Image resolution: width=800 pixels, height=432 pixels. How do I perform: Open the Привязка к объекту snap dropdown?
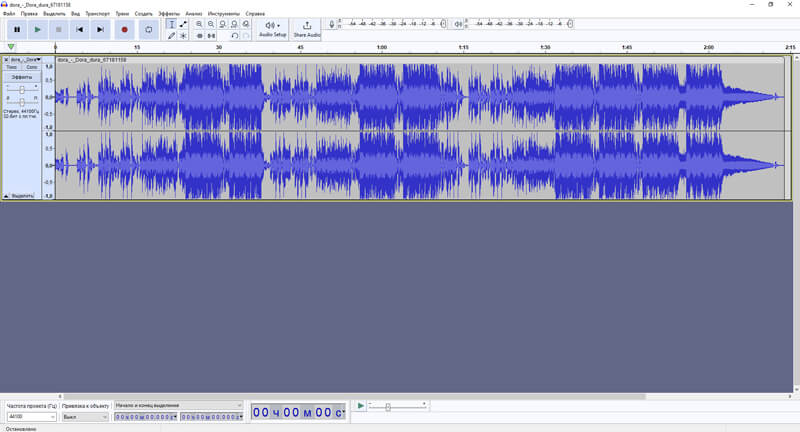pos(85,417)
